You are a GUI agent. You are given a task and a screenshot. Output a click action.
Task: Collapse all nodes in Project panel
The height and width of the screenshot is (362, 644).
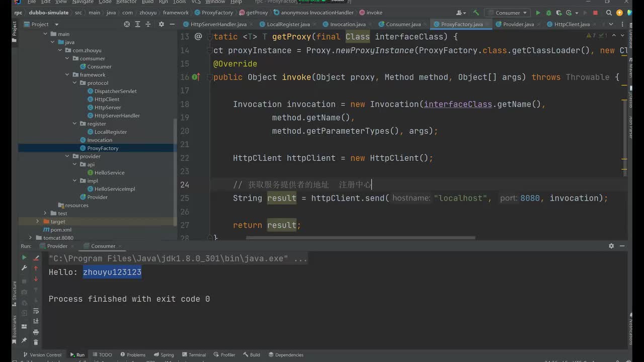coord(149,24)
